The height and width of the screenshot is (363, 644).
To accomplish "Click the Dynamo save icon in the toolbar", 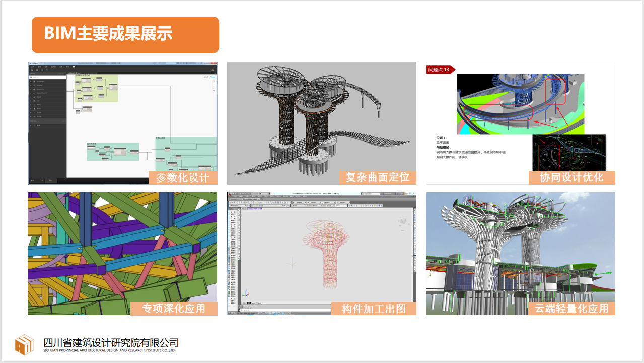I will click(42, 70).
